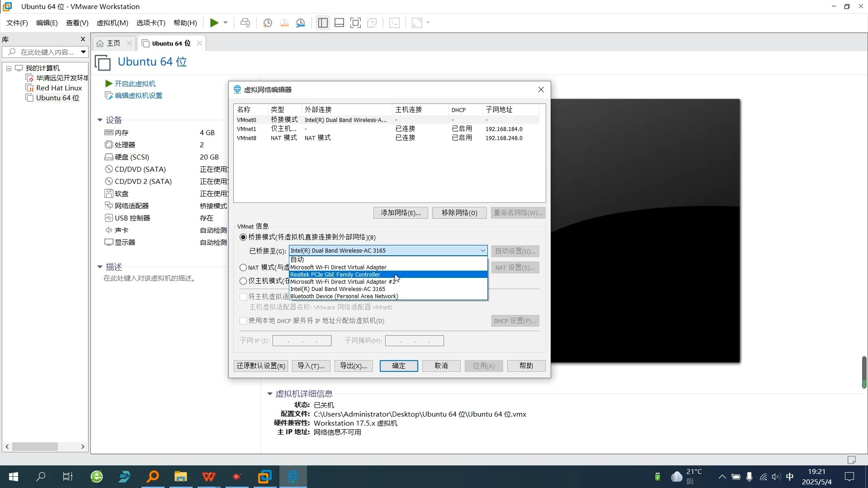868x488 pixels.
Task: Choose 自动 from the bridge adapter list
Action: 388,260
